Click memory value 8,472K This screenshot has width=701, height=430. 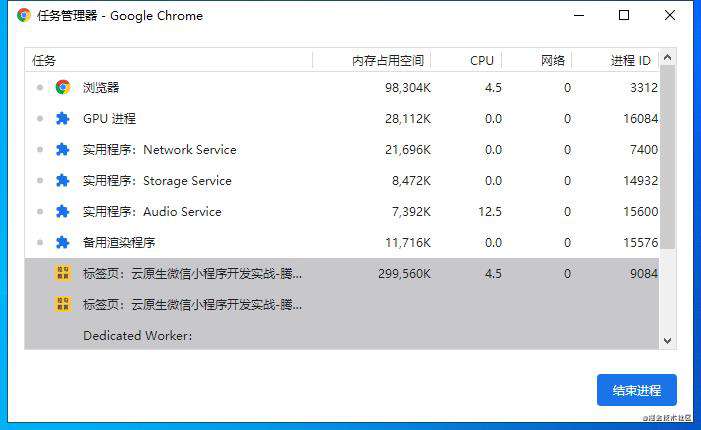point(411,181)
